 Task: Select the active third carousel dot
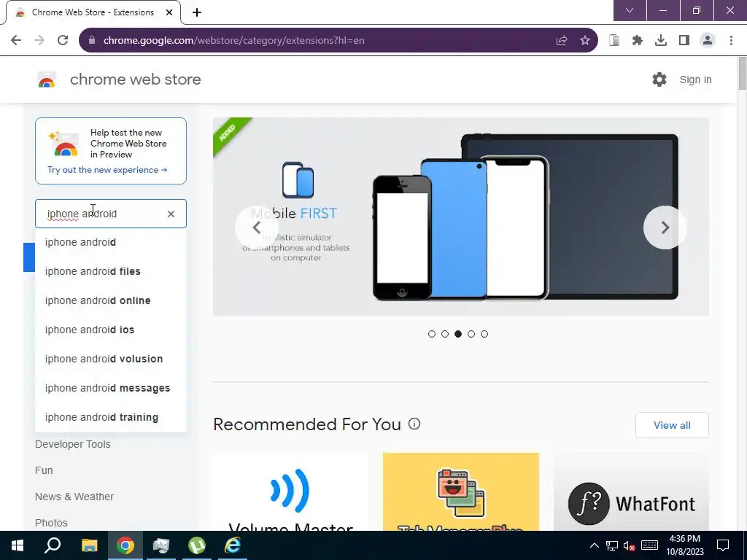(458, 334)
